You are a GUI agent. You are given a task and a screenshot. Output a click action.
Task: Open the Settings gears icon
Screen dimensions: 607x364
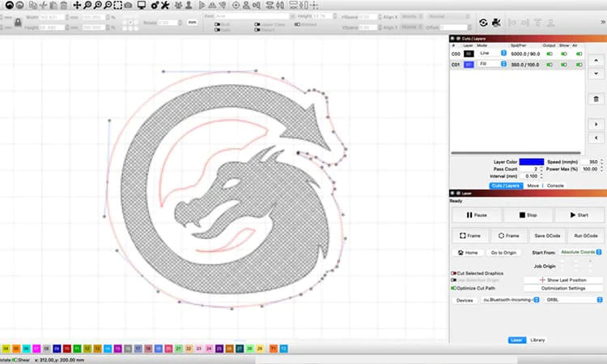(x=155, y=5)
